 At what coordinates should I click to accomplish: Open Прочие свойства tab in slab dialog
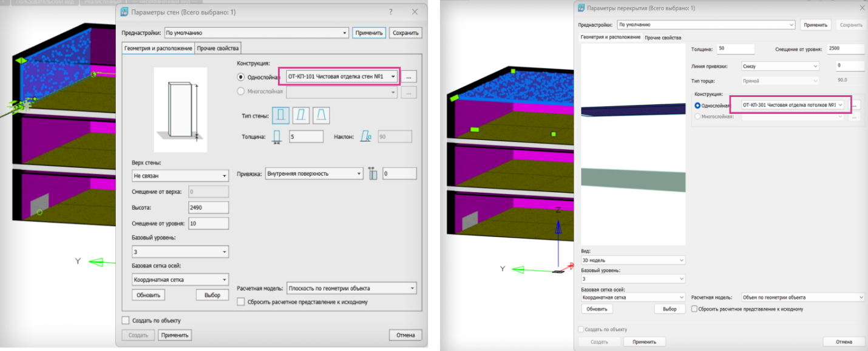[x=663, y=38]
